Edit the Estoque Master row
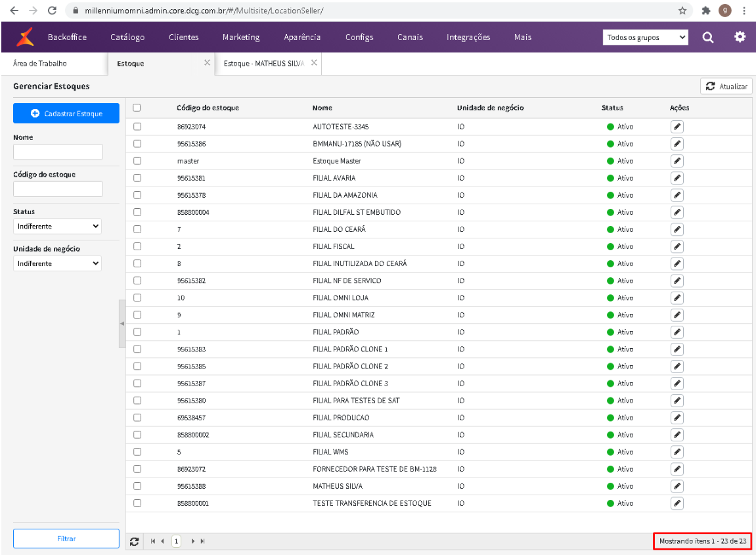The width and height of the screenshot is (756, 555). coord(677,161)
